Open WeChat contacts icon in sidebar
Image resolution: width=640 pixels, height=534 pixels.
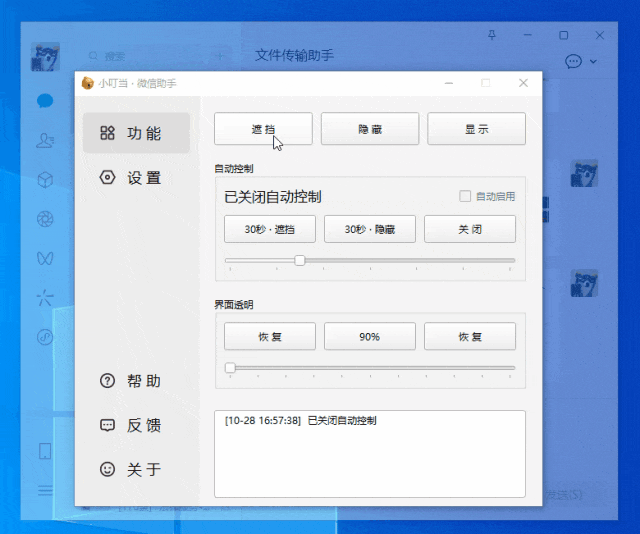click(45, 140)
